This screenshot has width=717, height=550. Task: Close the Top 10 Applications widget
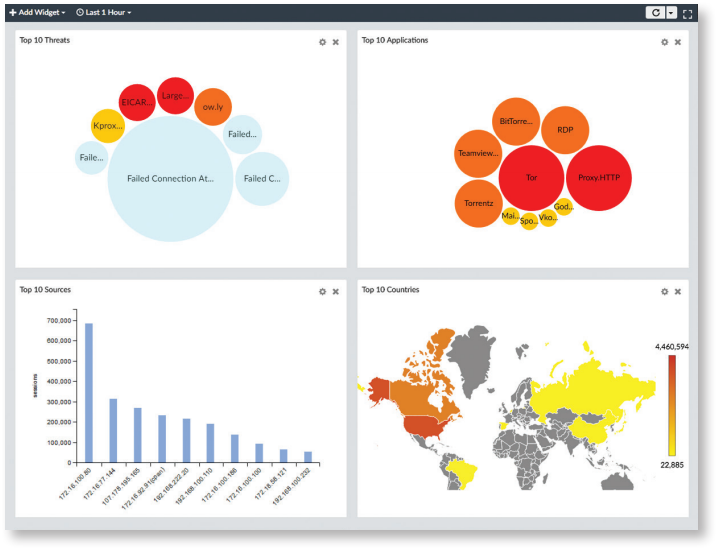678,42
